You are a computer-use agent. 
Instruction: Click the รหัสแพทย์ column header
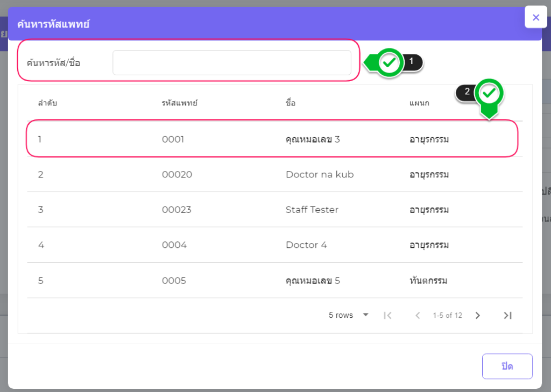point(179,103)
